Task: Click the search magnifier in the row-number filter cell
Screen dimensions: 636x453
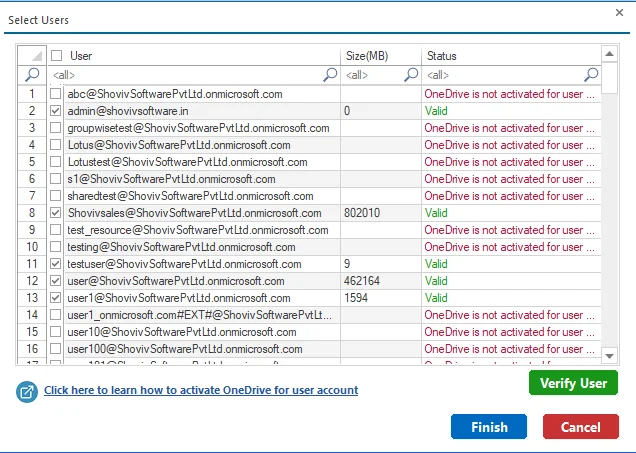Action: click(32, 75)
